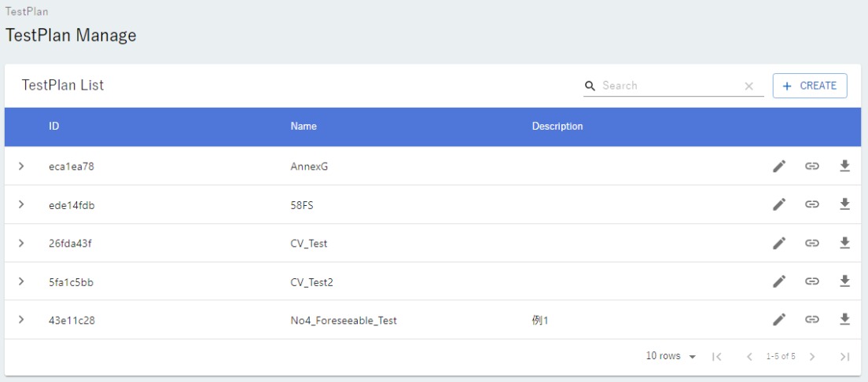The width and height of the screenshot is (868, 382).
Task: Expand the ede14fdb row
Action: pos(22,204)
